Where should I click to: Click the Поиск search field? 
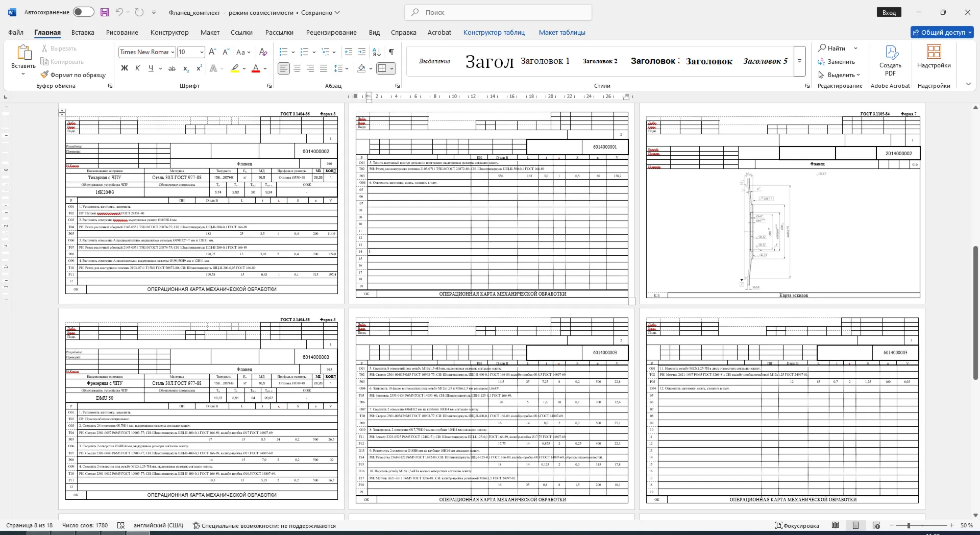click(x=498, y=12)
